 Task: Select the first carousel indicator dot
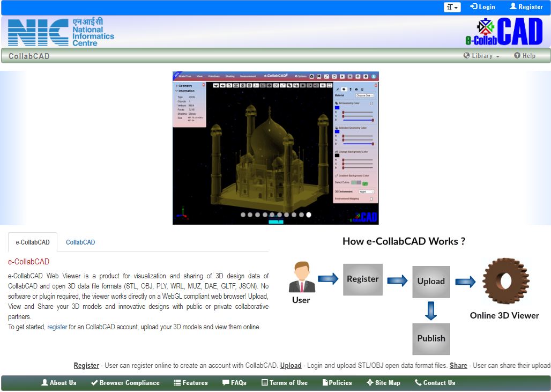coord(243,215)
